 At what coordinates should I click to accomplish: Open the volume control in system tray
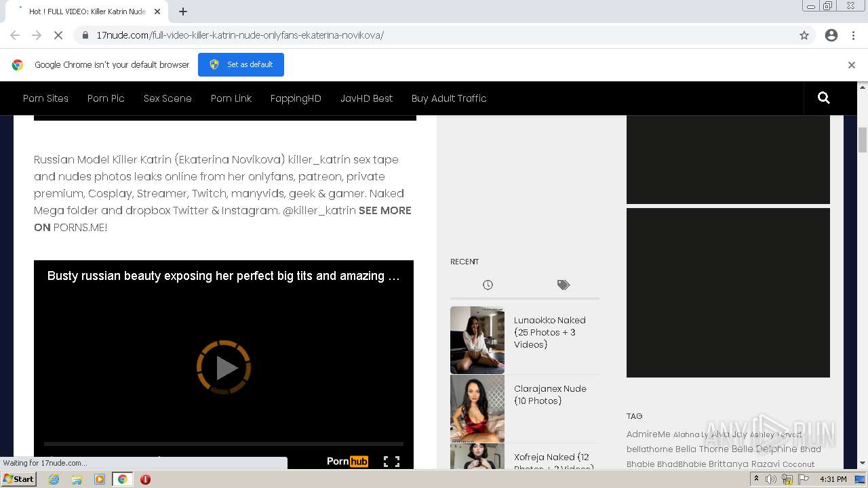pos(771,479)
